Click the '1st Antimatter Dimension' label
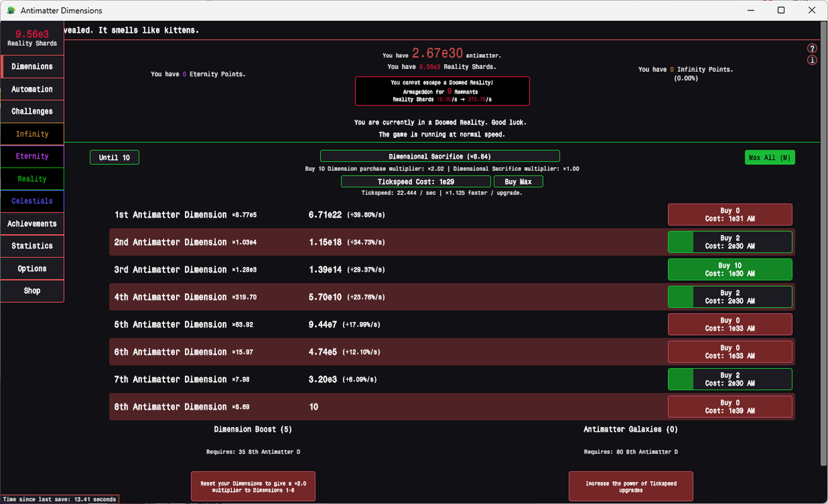828x504 pixels. click(x=170, y=214)
